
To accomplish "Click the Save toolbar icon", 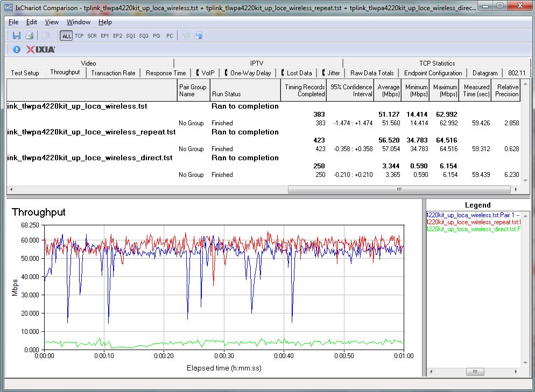I will tap(17, 35).
